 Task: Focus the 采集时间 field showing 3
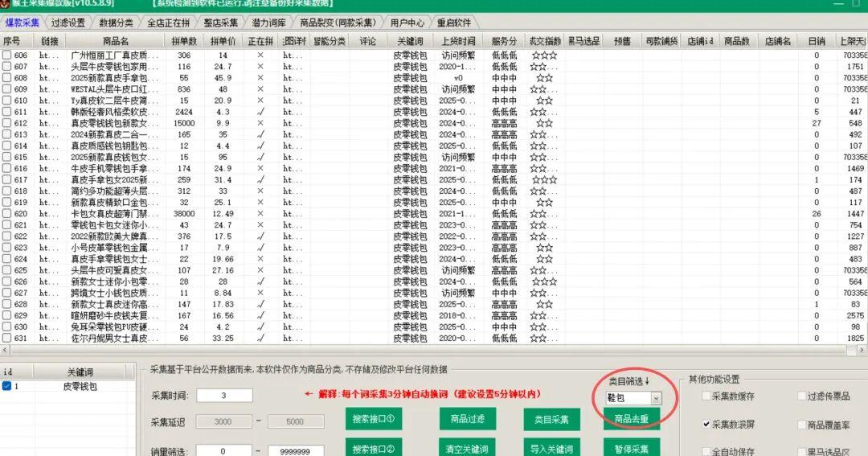coord(224,396)
